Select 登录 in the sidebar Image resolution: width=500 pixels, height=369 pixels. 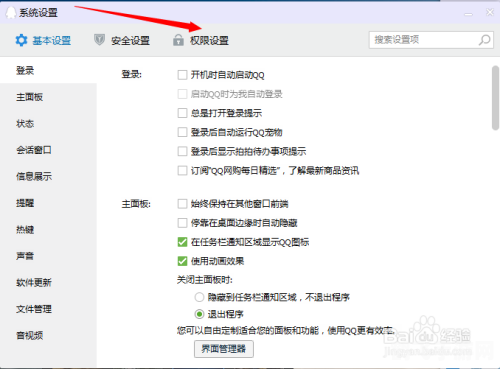click(48, 70)
